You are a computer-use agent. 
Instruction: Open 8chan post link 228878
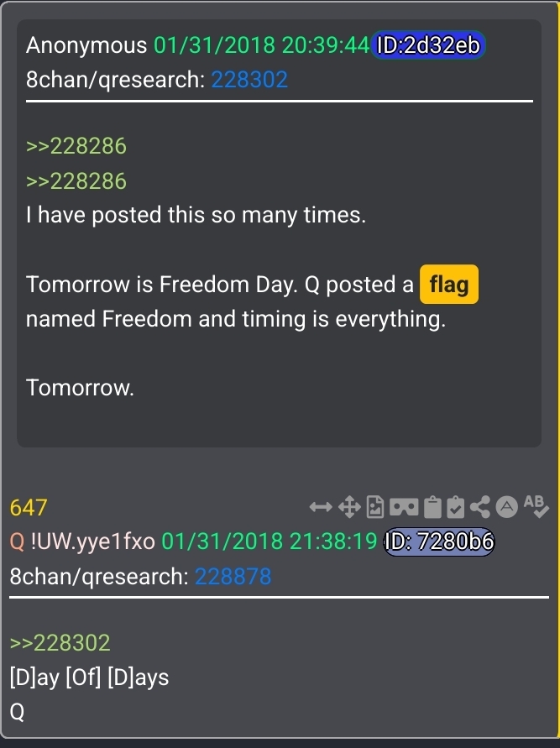pos(233,576)
